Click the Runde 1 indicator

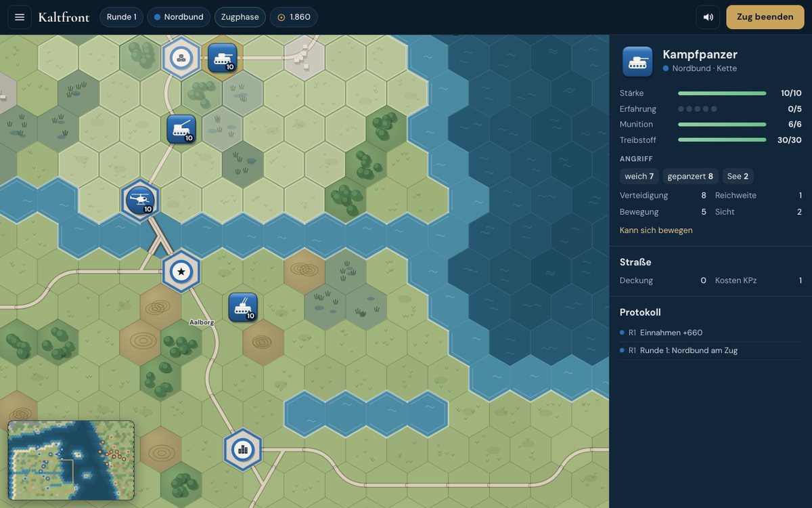pyautogui.click(x=121, y=17)
